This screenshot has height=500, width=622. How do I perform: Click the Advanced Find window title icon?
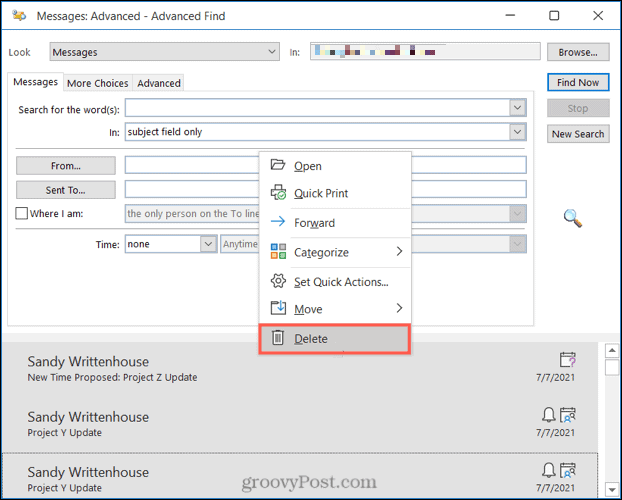(19, 16)
